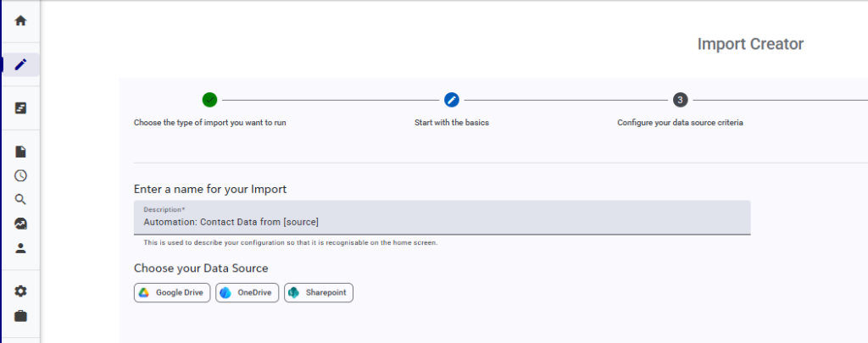Select the blue pencil step circle
Image resolution: width=868 pixels, height=343 pixels.
(x=451, y=100)
